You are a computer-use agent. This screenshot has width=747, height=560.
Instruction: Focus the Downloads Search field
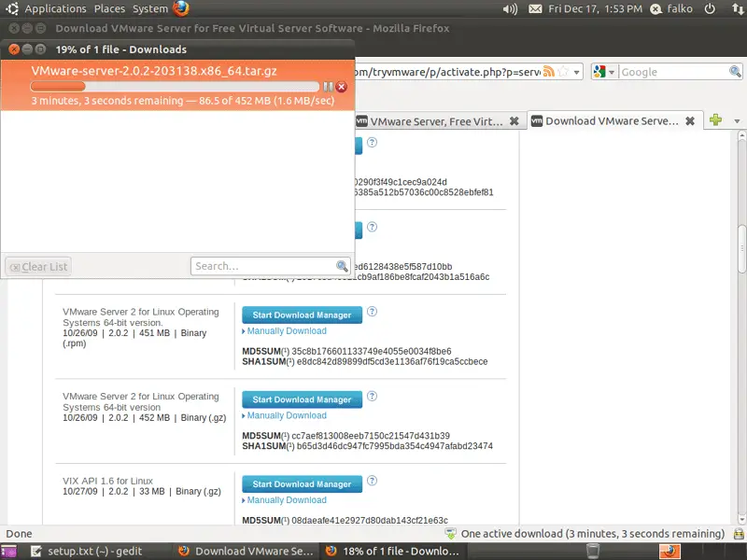pos(270,266)
